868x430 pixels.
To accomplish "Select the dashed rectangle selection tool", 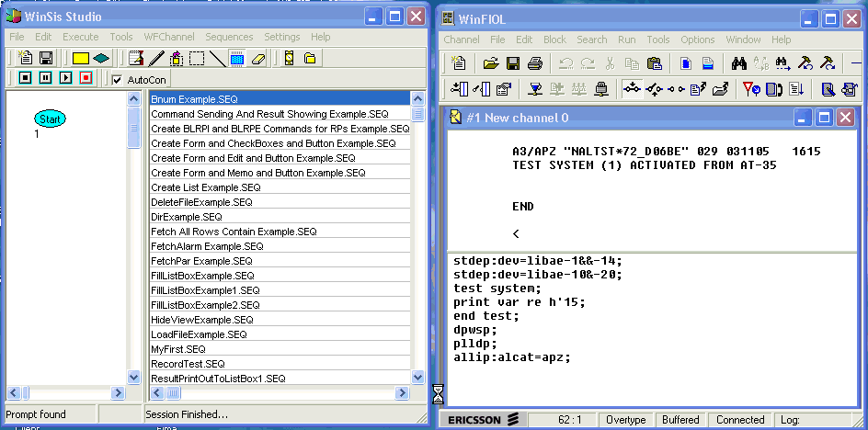I will pyautogui.click(x=197, y=58).
